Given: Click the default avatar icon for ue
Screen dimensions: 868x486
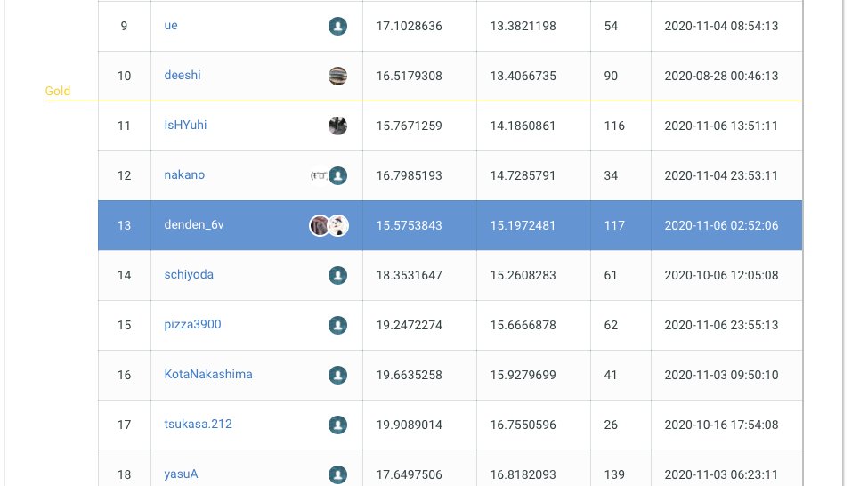Looking at the screenshot, I should click(x=337, y=26).
